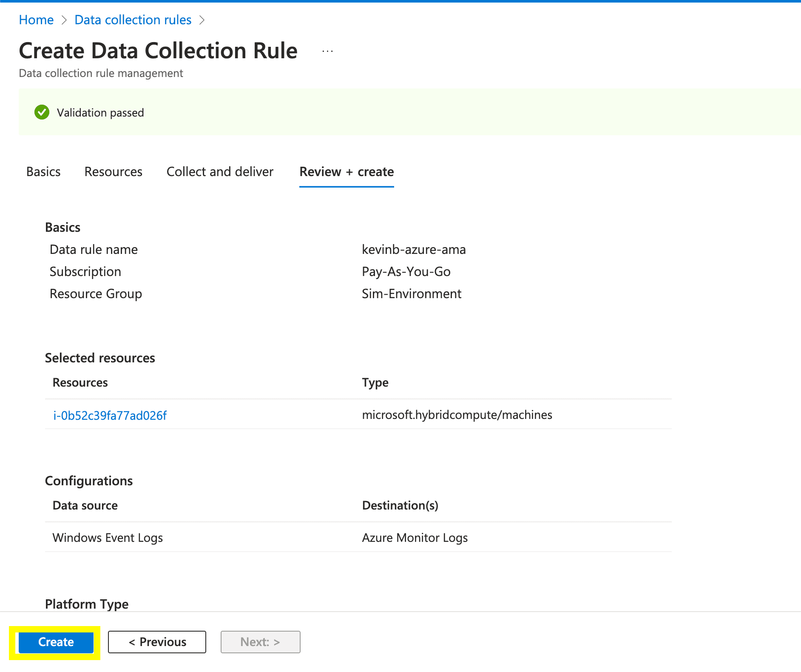Screen dimensions: 801x672
Task: Open the ellipsis more options menu
Action: [x=327, y=51]
